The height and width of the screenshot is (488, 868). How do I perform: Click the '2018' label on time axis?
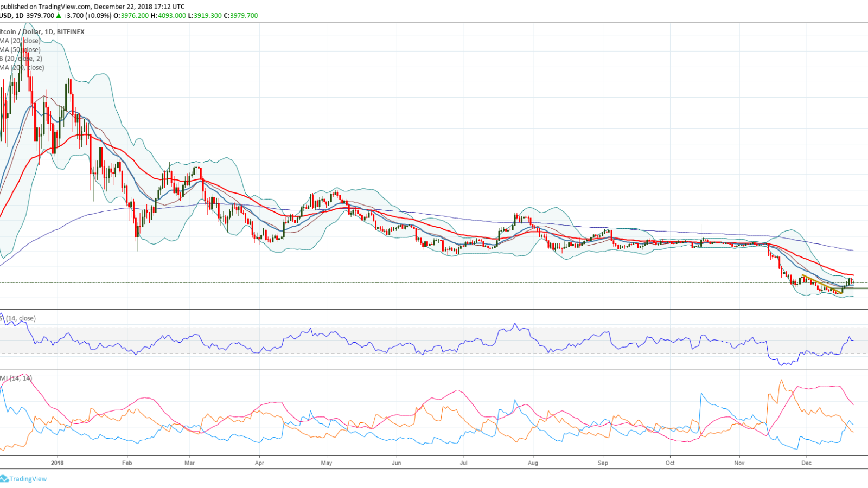(57, 463)
